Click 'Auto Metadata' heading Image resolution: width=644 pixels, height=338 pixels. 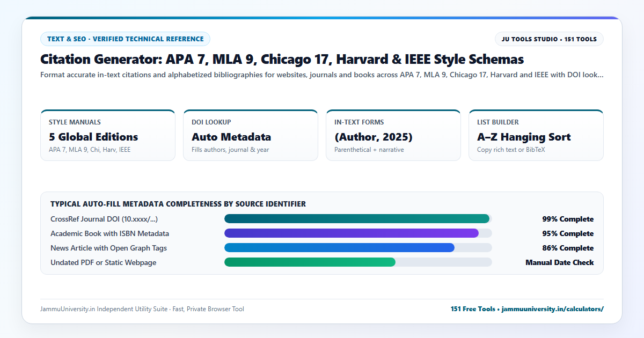click(x=231, y=137)
